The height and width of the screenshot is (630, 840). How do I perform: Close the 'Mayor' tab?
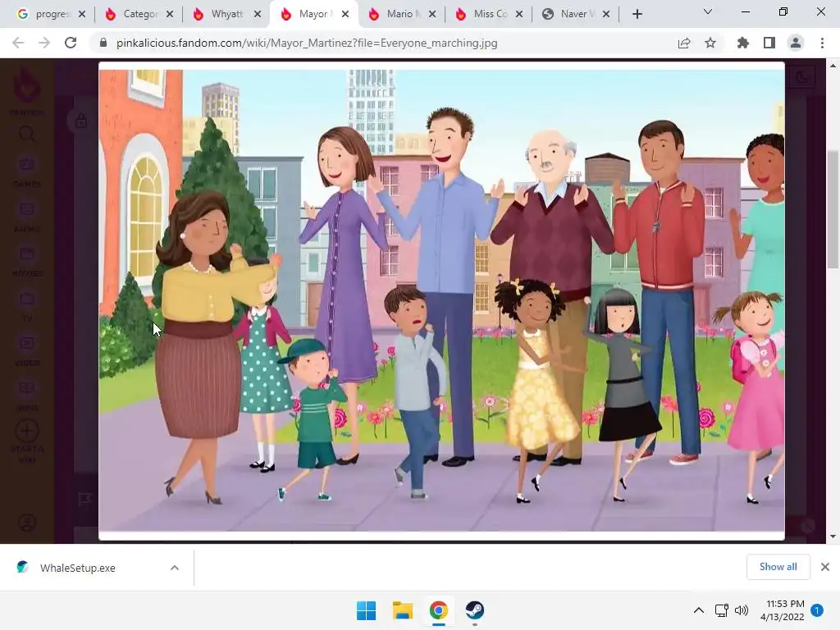pos(345,14)
